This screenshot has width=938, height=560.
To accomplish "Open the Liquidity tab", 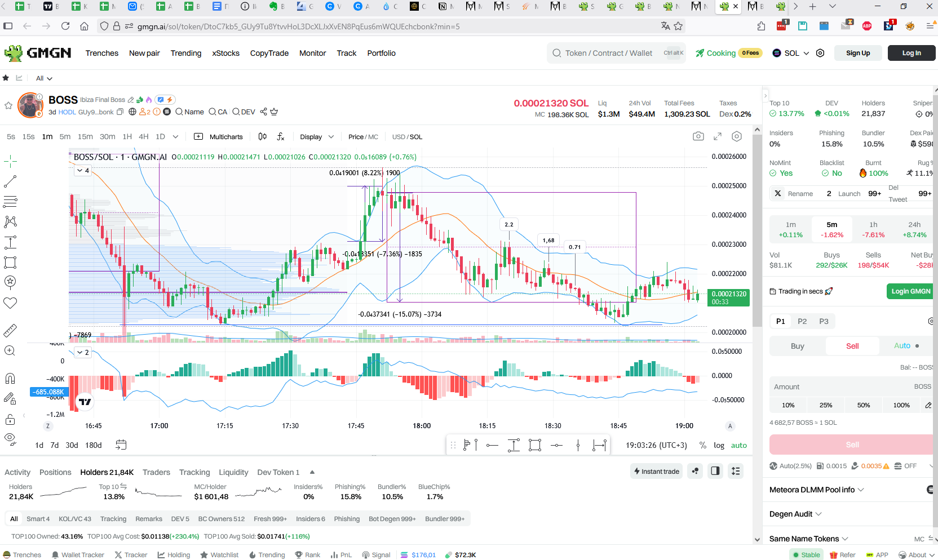I will pos(233,472).
